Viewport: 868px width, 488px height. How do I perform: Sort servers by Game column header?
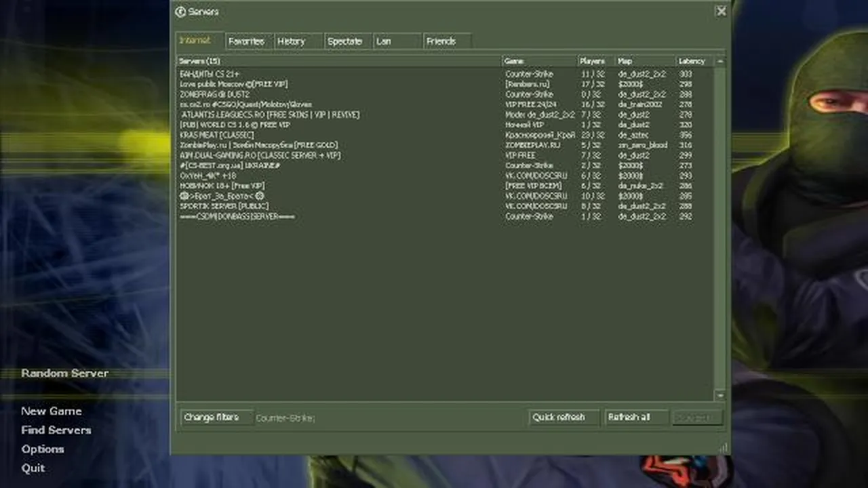(540, 61)
